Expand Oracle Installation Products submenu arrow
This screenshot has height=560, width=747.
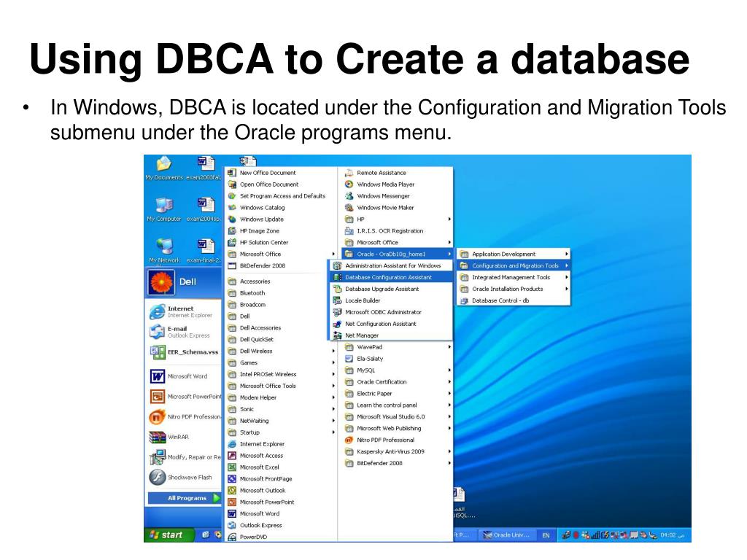click(x=566, y=289)
